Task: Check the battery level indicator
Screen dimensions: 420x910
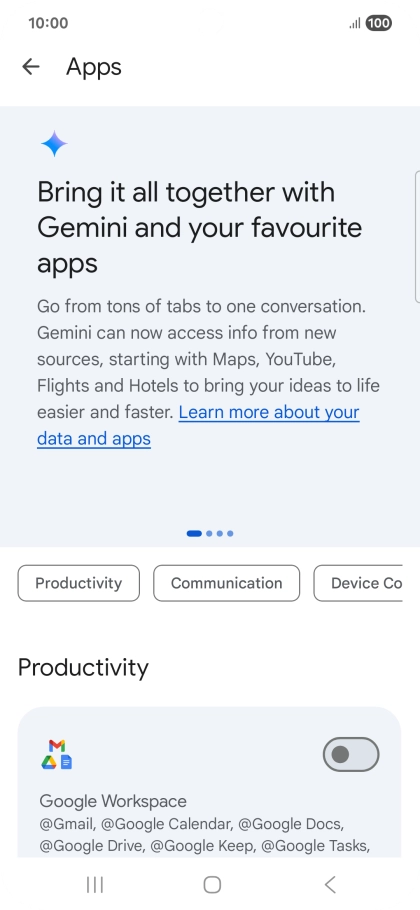Action: 379,23
